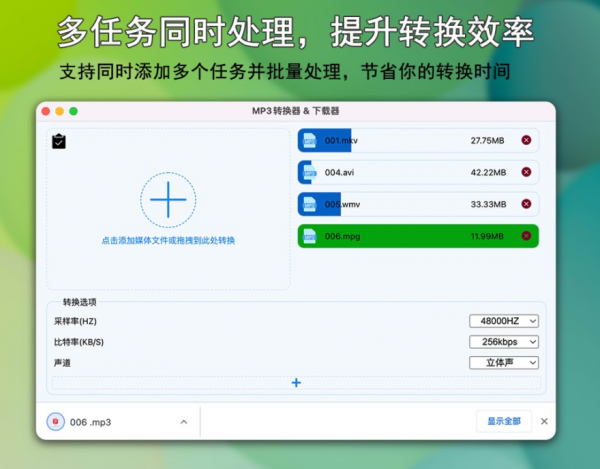Click the MP3 file icon of 006.mpg
Screen dimensions: 600x469
(x=309, y=236)
